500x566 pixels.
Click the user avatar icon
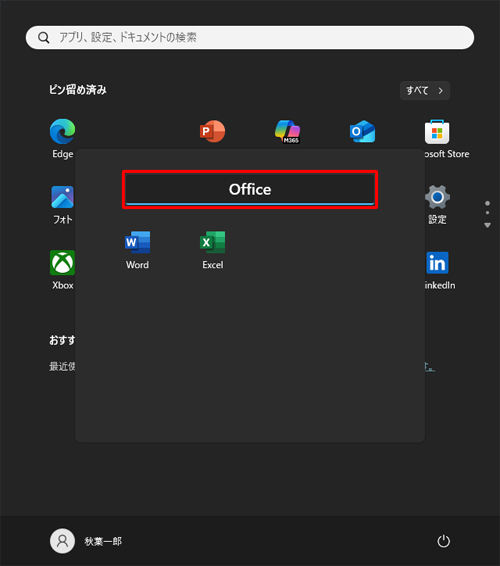[62, 541]
